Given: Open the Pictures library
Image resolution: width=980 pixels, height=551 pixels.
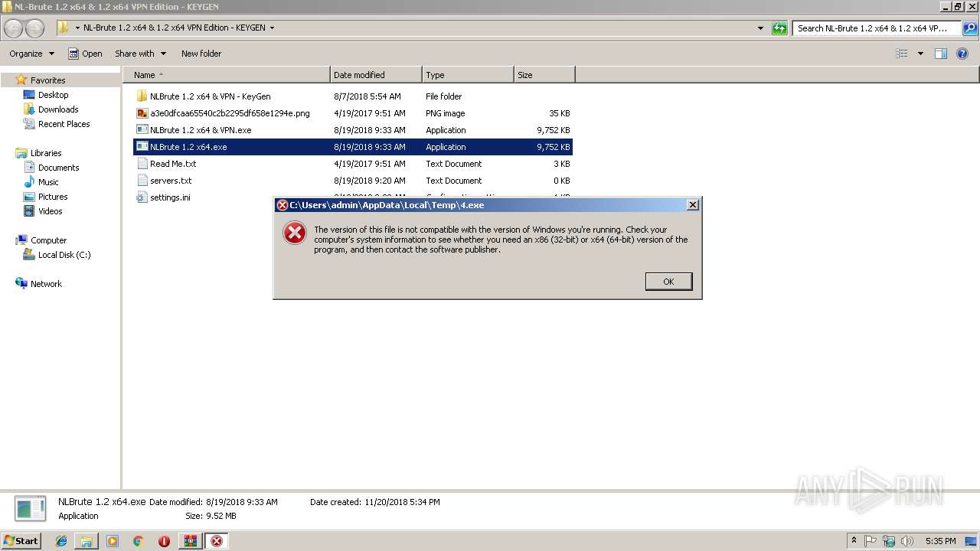Looking at the screenshot, I should point(53,197).
